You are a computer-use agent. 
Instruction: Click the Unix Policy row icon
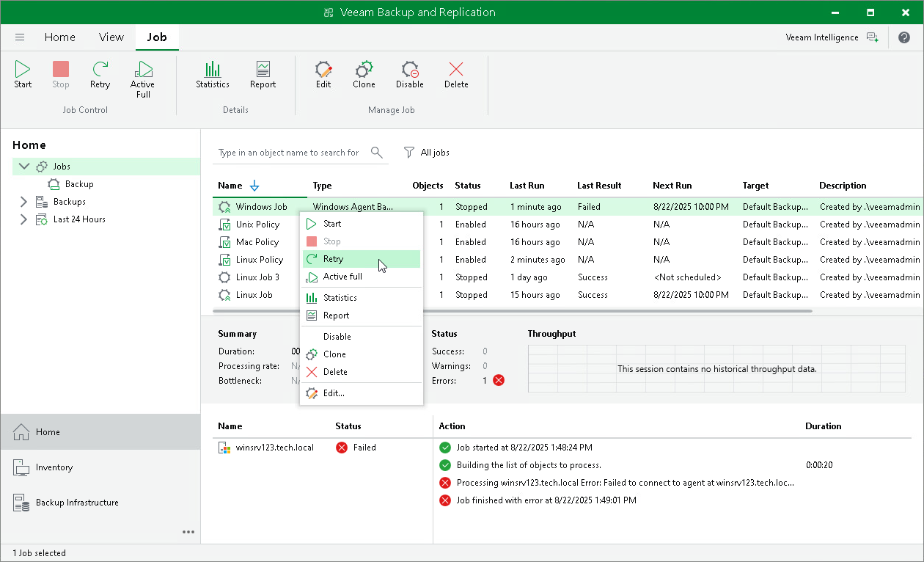pyautogui.click(x=224, y=225)
